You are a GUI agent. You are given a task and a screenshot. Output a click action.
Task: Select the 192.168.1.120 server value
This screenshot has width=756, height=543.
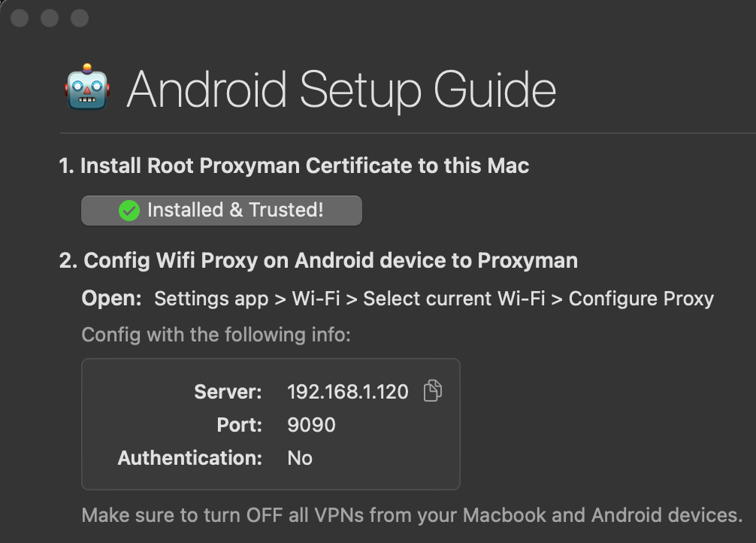click(x=348, y=391)
